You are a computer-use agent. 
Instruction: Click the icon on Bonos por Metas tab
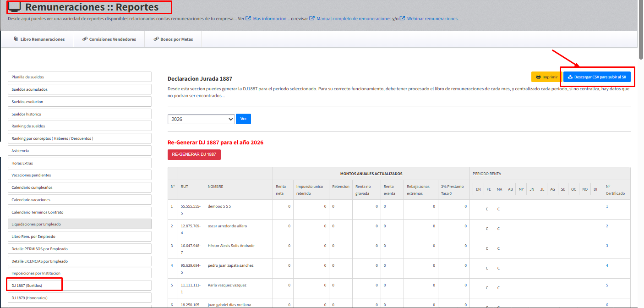pyautogui.click(x=156, y=39)
